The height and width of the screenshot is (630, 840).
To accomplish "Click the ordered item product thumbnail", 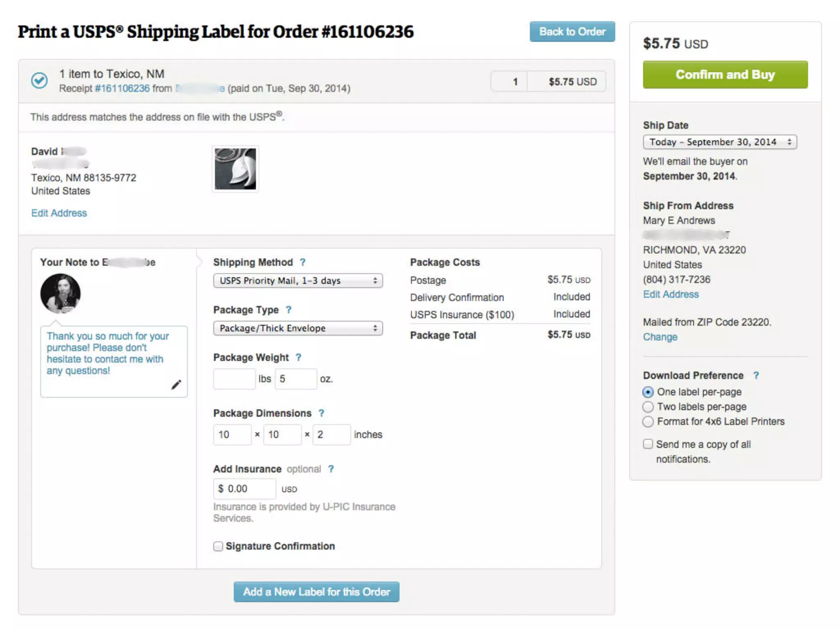I will point(235,169).
